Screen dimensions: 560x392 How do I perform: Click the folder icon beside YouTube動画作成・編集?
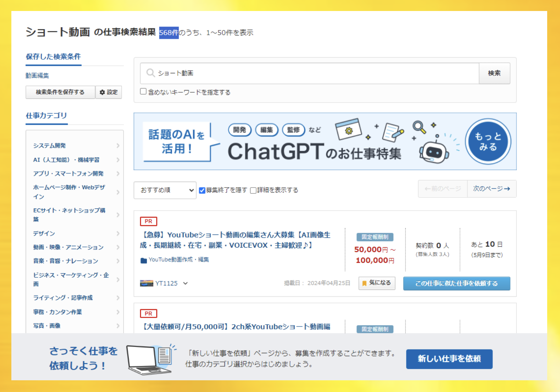144,260
